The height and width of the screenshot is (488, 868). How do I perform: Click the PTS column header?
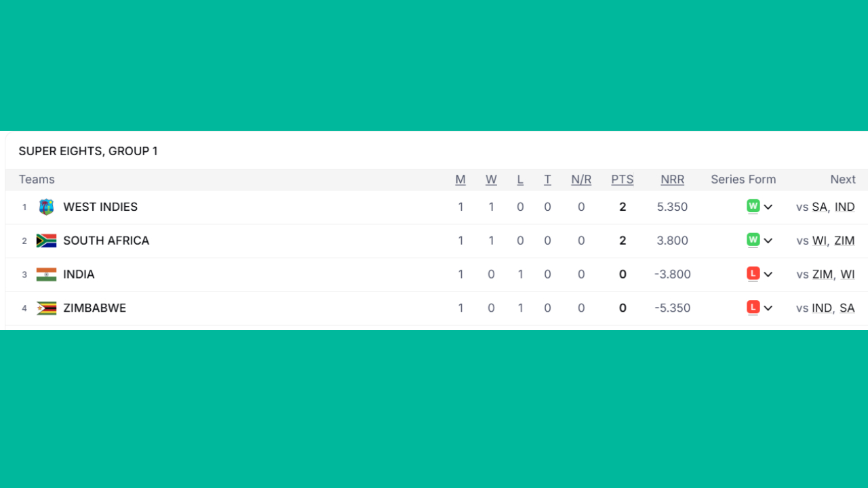pos(622,180)
